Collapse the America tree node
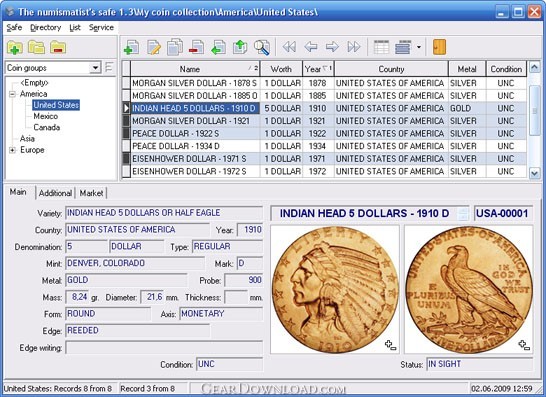The width and height of the screenshot is (546, 397). tap(13, 94)
